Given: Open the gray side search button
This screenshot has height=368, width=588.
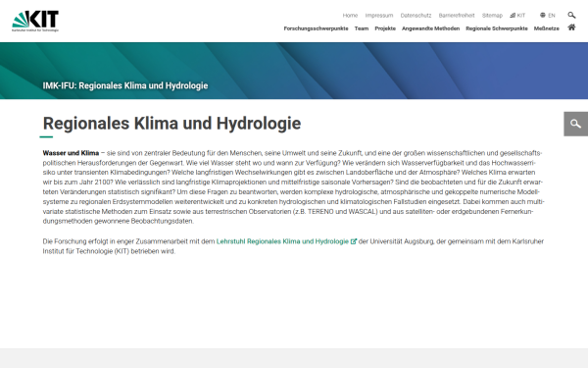Looking at the screenshot, I should (x=575, y=124).
